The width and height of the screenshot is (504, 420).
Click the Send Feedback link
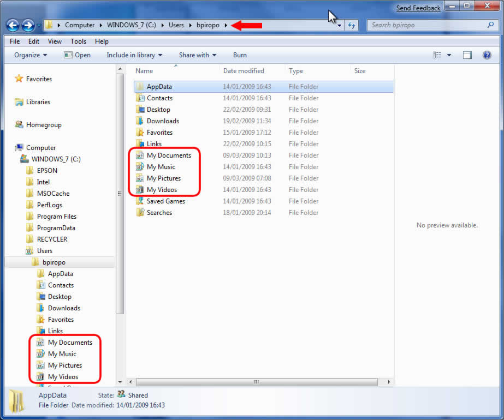coord(418,8)
